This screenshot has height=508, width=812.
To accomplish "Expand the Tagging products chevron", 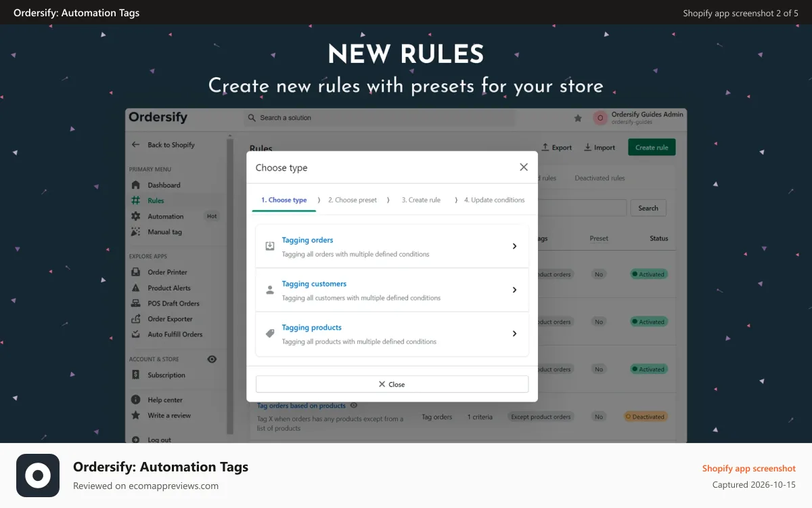I will click(514, 334).
